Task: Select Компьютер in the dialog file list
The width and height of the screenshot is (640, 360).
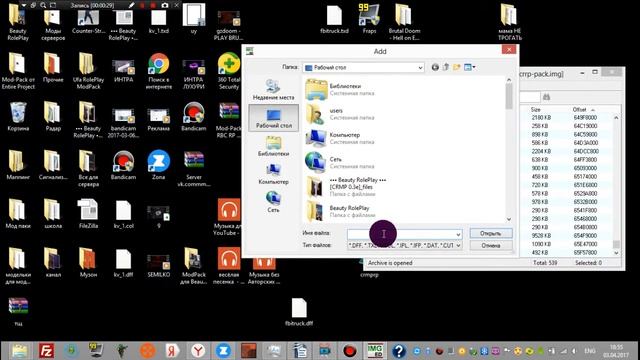Action: [x=340, y=138]
